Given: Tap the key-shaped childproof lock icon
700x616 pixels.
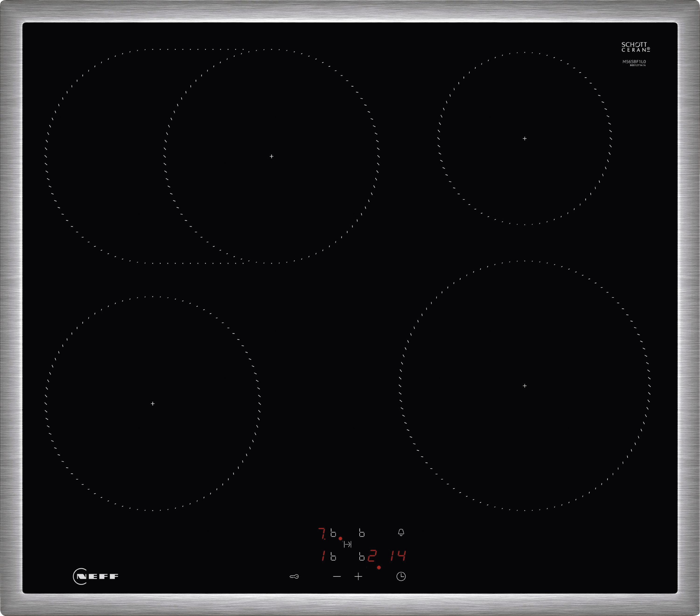Looking at the screenshot, I should pyautogui.click(x=294, y=577).
